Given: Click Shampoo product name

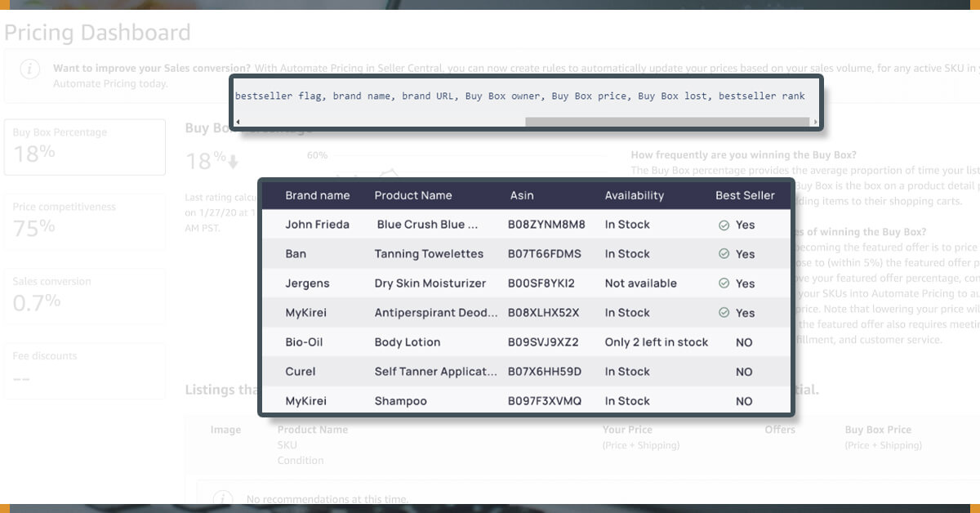Looking at the screenshot, I should pos(401,401).
